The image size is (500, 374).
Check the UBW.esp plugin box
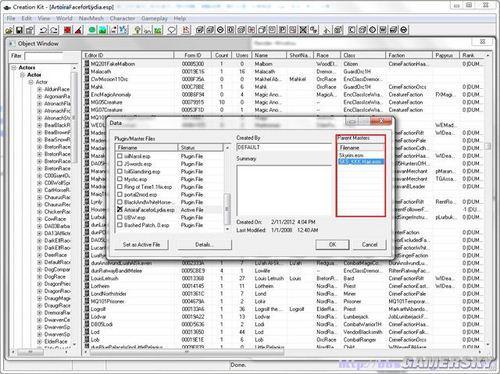[120, 217]
